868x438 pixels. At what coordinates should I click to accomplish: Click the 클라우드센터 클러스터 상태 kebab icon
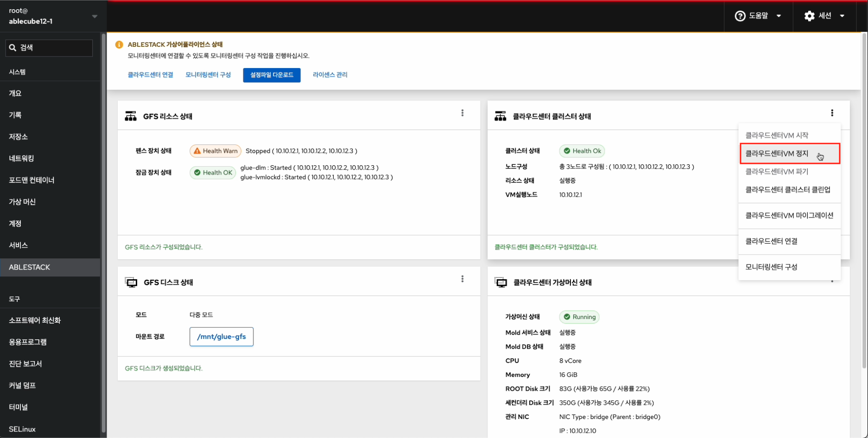(x=832, y=113)
